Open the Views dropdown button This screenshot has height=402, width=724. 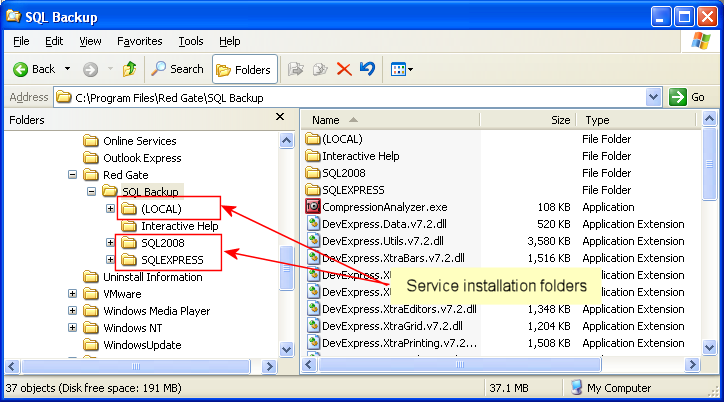401,69
